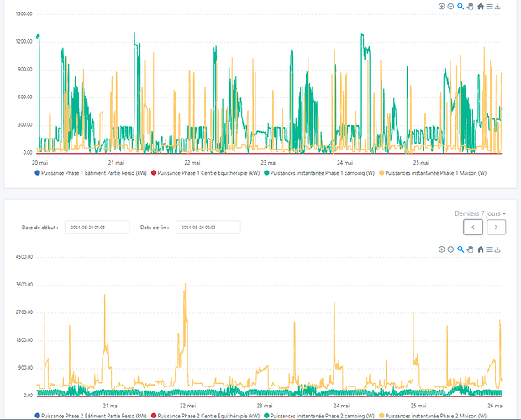Go to next period with right arrow
This screenshot has height=420, width=521.
point(497,227)
